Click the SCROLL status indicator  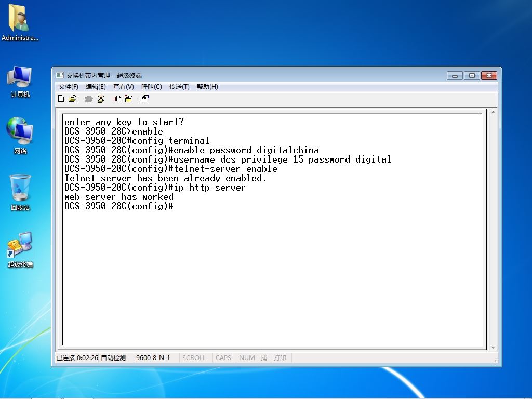pos(194,357)
